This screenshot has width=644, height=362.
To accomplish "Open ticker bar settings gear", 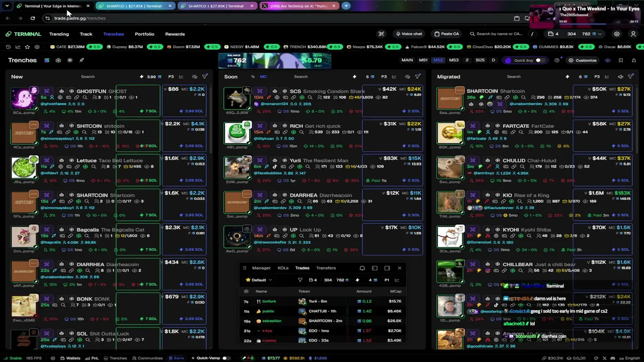I will click(37, 47).
